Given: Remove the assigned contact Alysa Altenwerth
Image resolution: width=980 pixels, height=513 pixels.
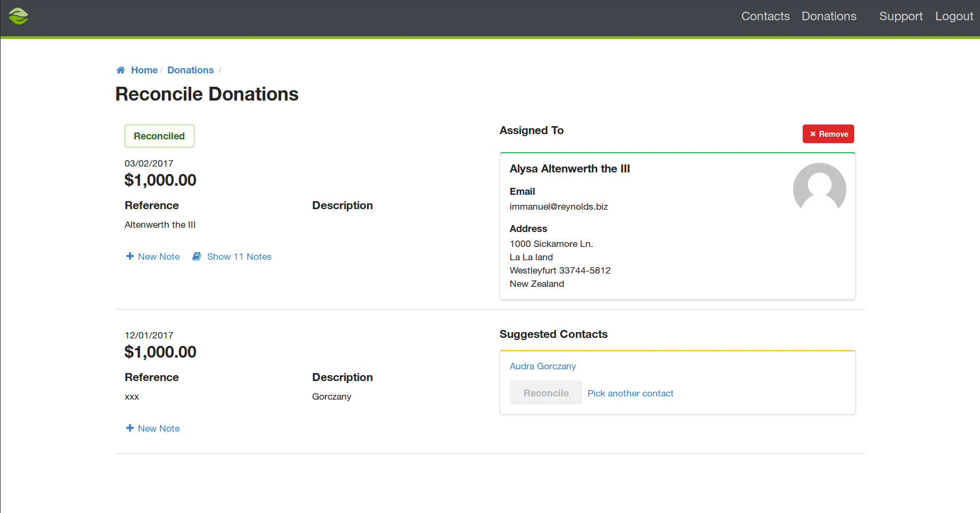Looking at the screenshot, I should 828,134.
